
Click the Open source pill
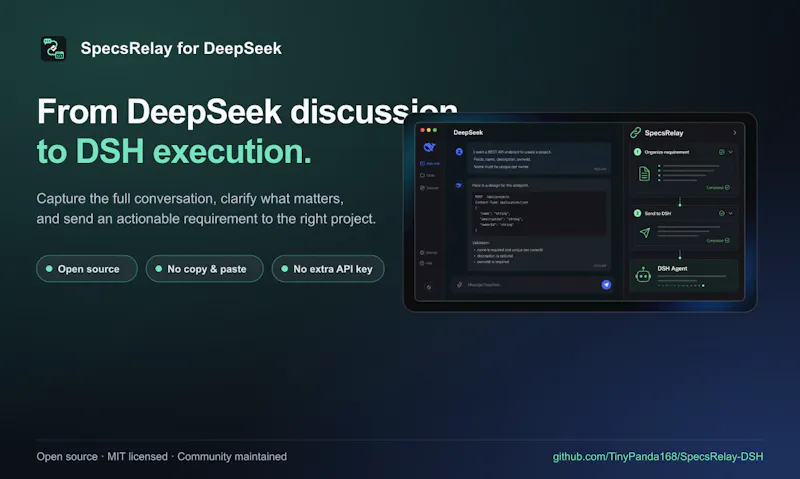pyautogui.click(x=87, y=269)
